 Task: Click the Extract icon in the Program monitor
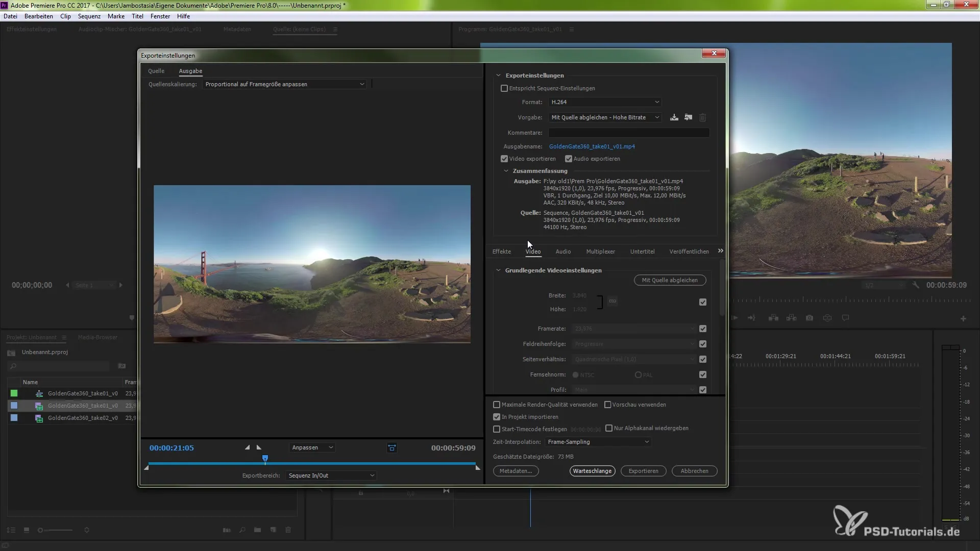pyautogui.click(x=792, y=318)
